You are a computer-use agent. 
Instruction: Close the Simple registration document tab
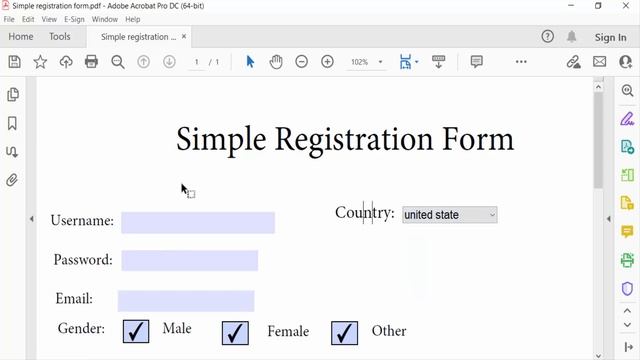(184, 36)
